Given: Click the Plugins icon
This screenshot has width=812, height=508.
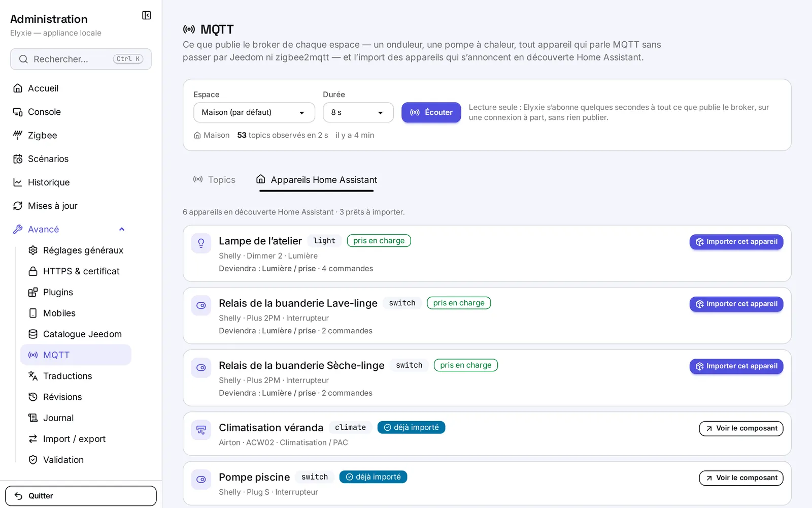Looking at the screenshot, I should [33, 292].
